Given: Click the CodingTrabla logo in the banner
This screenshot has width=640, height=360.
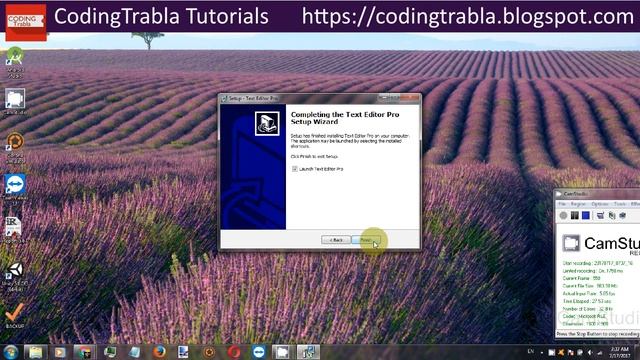Looking at the screenshot, I should point(26,22).
